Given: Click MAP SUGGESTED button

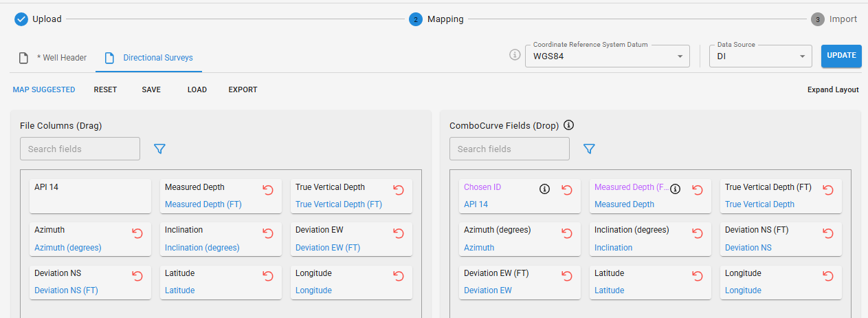Looking at the screenshot, I should tap(44, 89).
